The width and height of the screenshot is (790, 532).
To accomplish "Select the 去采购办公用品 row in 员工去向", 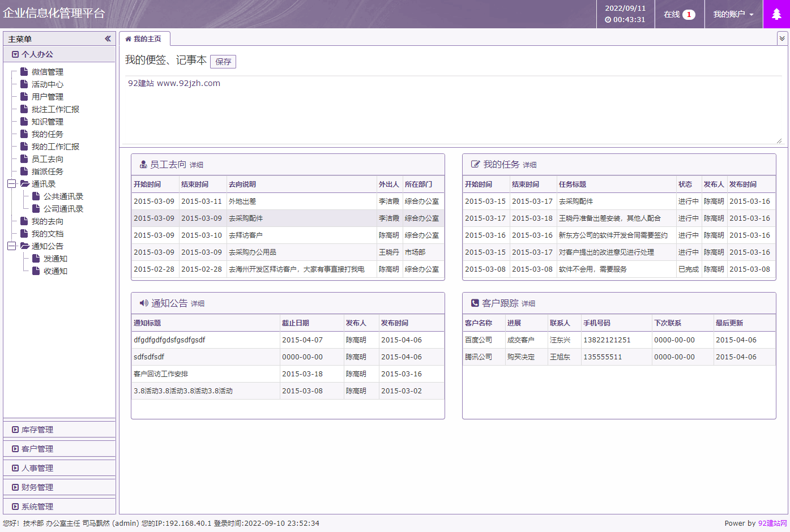I will pos(288,252).
